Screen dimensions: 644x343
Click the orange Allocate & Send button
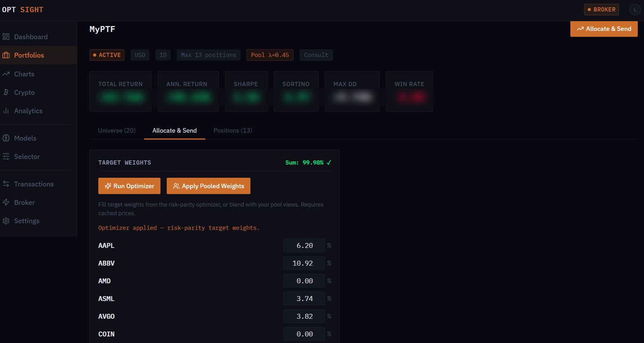pyautogui.click(x=604, y=29)
